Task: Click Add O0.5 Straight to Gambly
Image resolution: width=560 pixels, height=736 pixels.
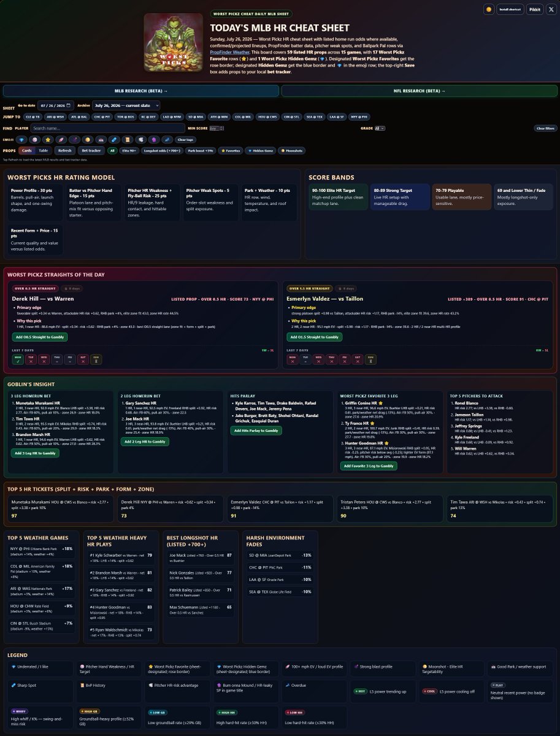Action: click(39, 337)
